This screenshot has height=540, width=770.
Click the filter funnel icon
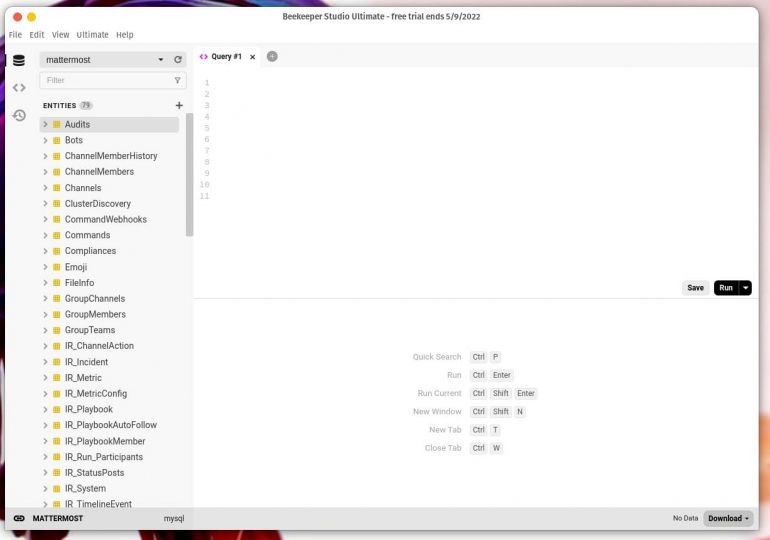(x=177, y=81)
